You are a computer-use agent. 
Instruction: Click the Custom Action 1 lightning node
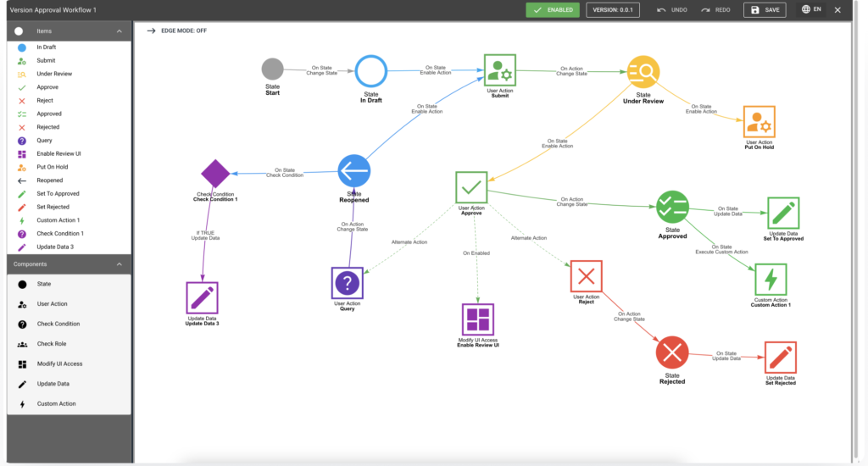(771, 280)
